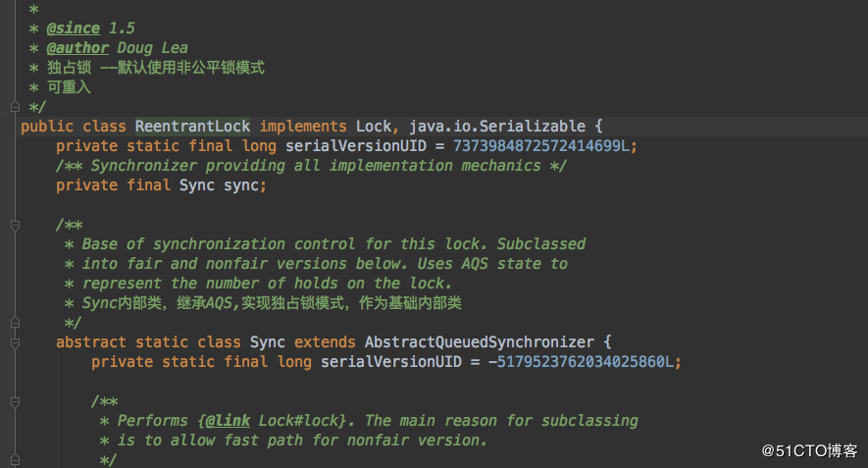Collapse the abstract Sync class body
Image resolution: width=868 pixels, height=468 pixels.
click(x=14, y=342)
